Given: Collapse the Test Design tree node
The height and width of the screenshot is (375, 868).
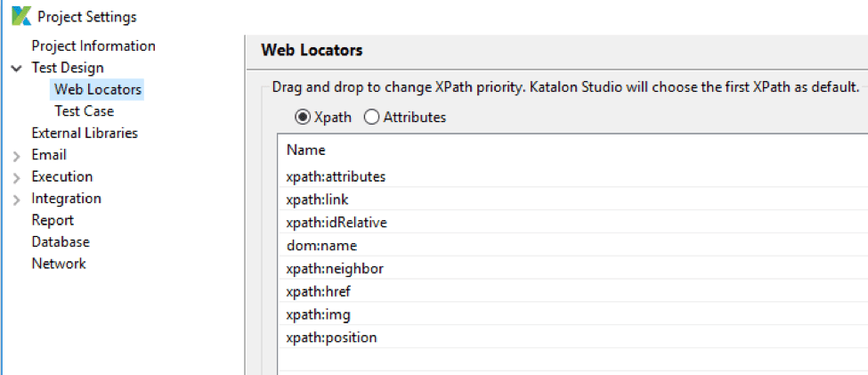Looking at the screenshot, I should click(x=19, y=68).
